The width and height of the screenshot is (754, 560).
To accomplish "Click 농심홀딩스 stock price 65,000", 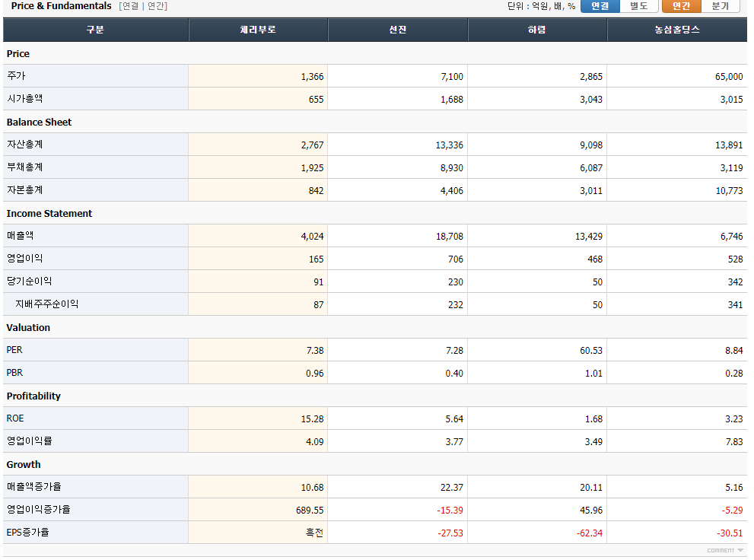I will pyautogui.click(x=729, y=76).
